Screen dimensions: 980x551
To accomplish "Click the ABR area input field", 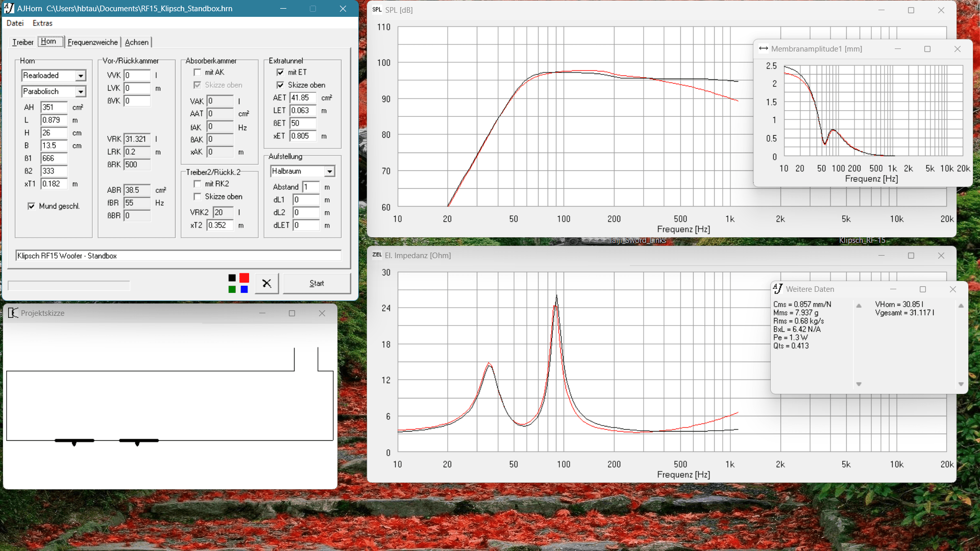I will tap(137, 190).
